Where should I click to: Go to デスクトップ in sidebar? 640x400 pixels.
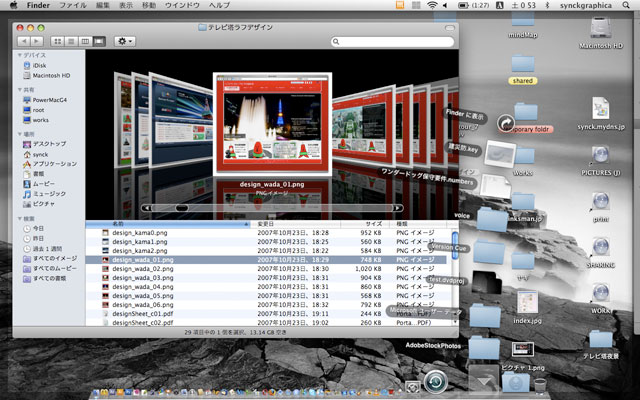44,144
